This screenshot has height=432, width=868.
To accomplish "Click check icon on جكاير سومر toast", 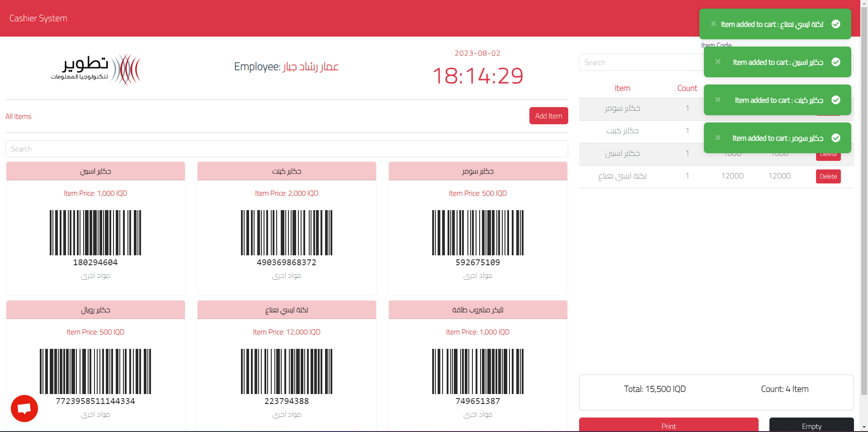I will [x=836, y=138].
